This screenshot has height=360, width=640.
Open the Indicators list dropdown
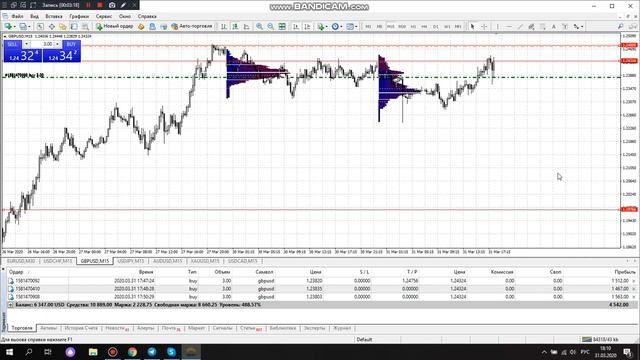(x=322, y=27)
